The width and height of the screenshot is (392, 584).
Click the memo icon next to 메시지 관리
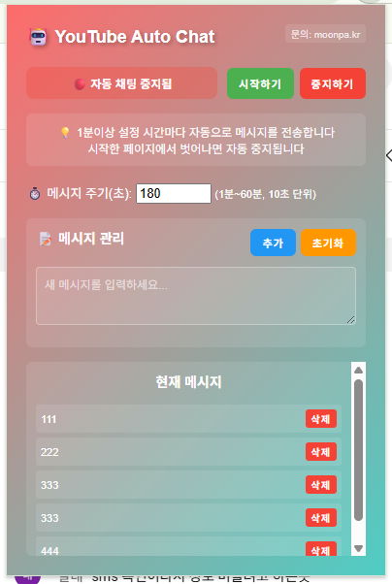(x=46, y=239)
